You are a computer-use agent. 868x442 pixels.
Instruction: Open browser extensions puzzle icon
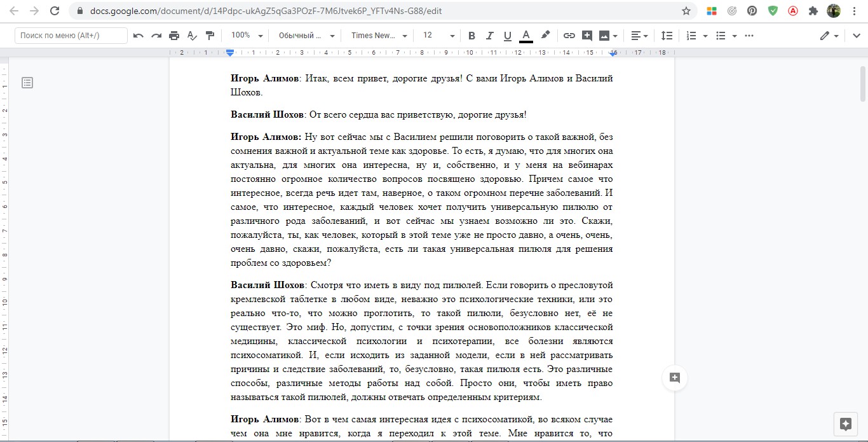pyautogui.click(x=813, y=11)
